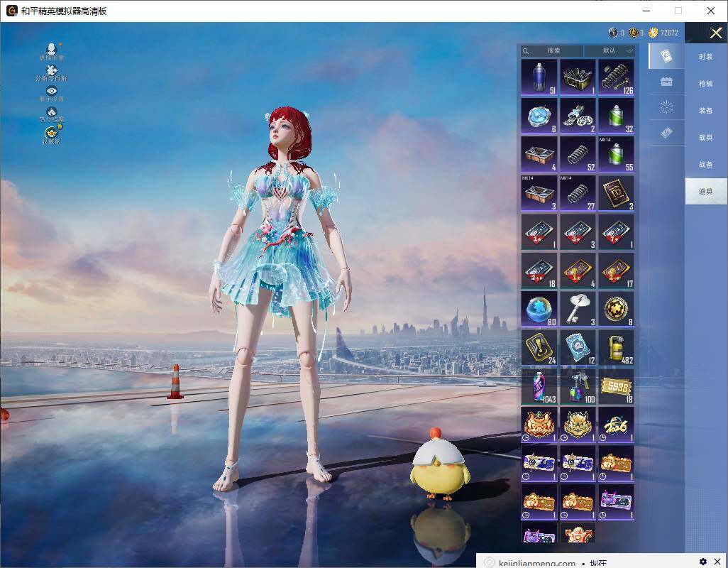Select blue clock card count 12
This screenshot has width=728, height=568.
tap(578, 348)
